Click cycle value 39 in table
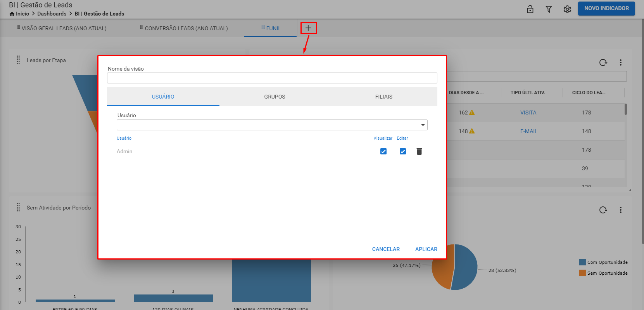 pos(585,168)
